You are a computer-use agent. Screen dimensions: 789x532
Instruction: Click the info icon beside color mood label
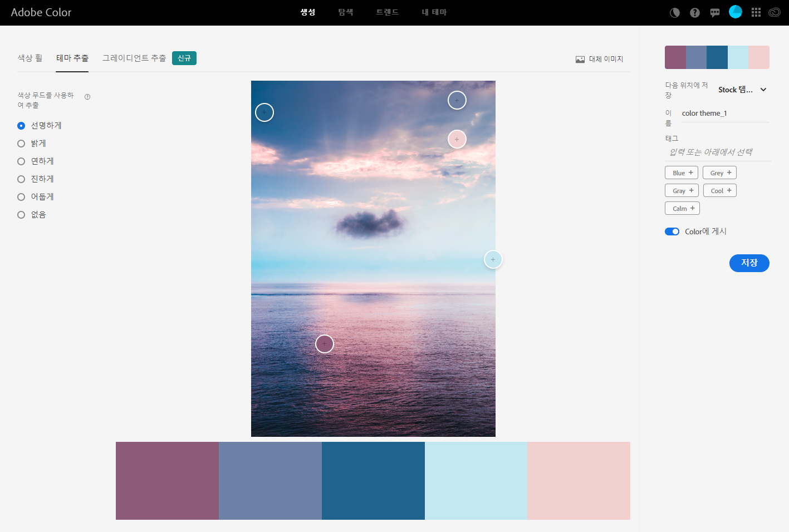tap(87, 97)
